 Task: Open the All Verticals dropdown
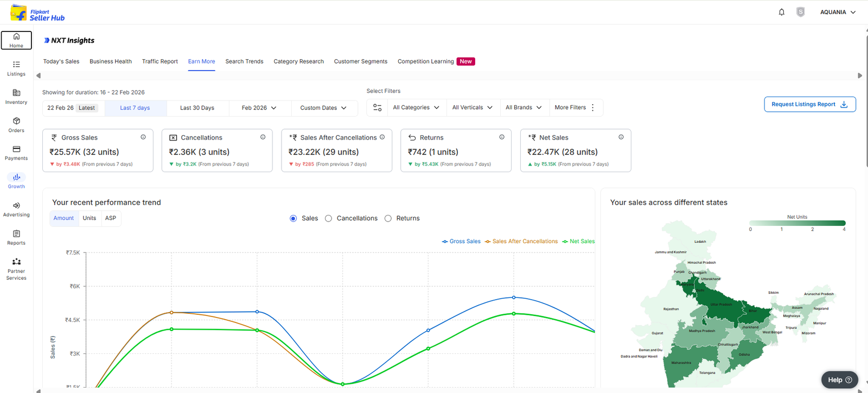(x=473, y=107)
